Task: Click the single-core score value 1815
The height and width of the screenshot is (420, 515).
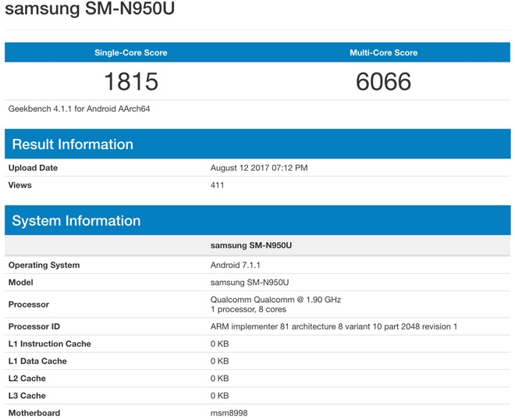Action: (131, 81)
